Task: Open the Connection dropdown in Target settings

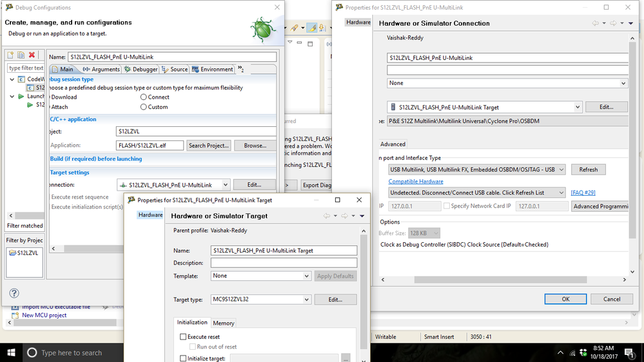Action: 225,185
